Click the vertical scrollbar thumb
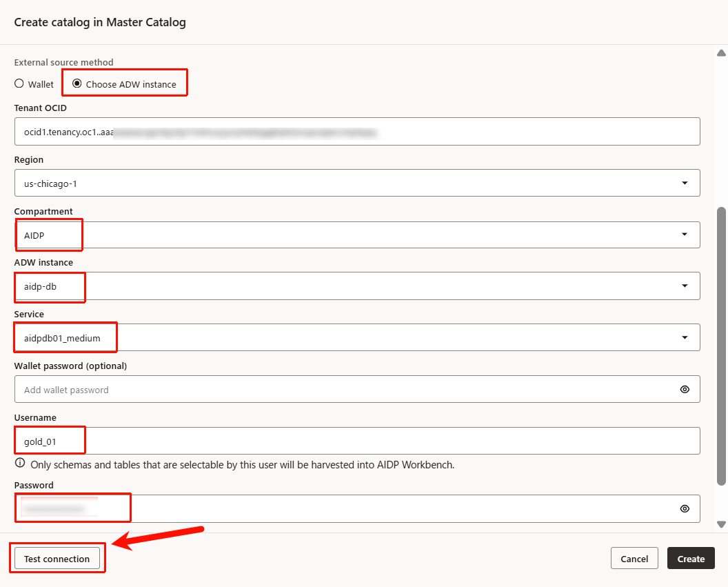Image resolution: width=728 pixels, height=587 pixels. (x=722, y=346)
